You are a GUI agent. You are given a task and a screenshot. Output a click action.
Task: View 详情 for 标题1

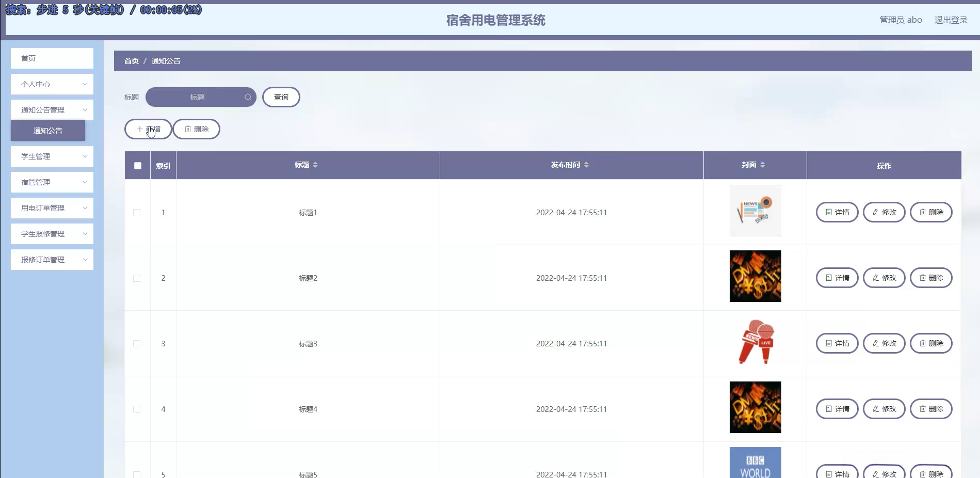[x=837, y=212]
